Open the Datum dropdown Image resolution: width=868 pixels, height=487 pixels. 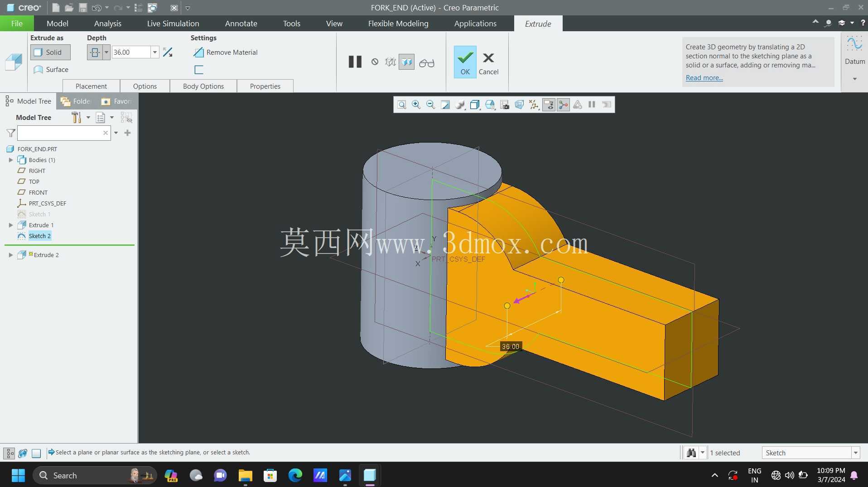pos(854,79)
